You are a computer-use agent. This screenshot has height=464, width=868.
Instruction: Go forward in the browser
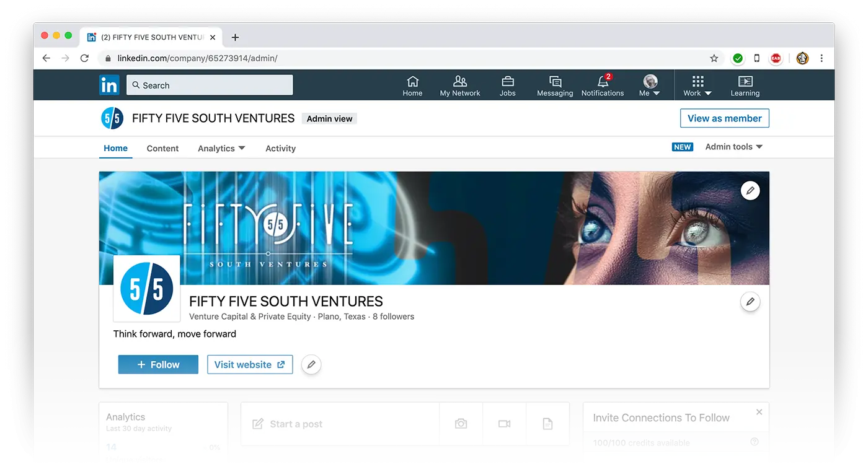tap(65, 58)
